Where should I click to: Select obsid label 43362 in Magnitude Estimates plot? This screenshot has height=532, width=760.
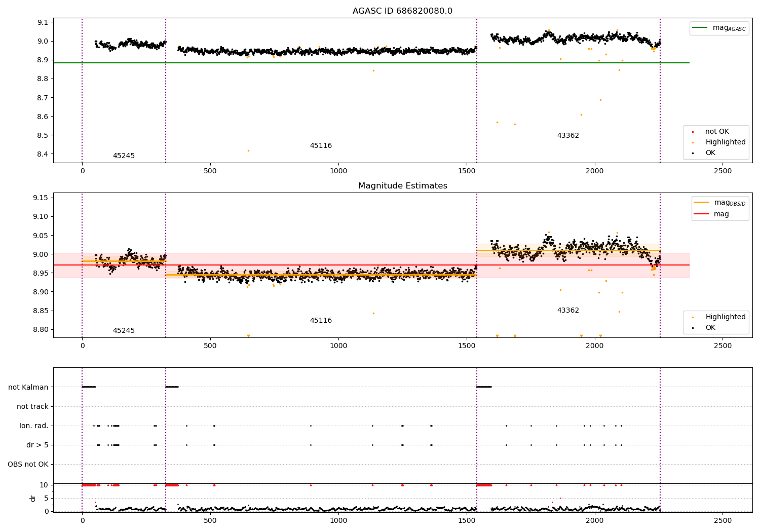568,311
